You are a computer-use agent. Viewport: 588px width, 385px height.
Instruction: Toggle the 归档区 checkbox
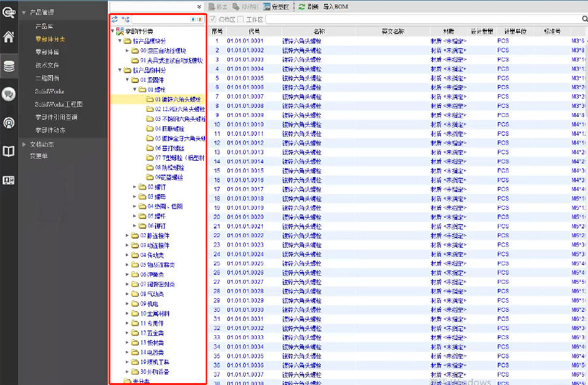212,20
